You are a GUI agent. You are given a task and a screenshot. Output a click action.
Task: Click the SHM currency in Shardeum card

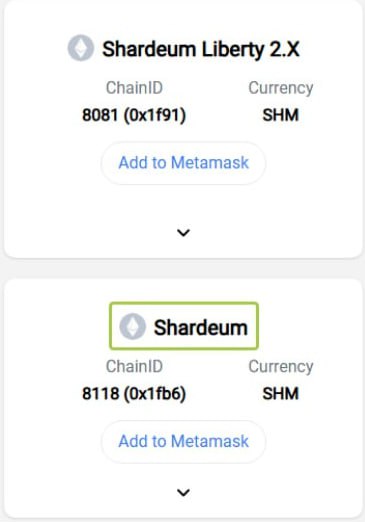280,394
